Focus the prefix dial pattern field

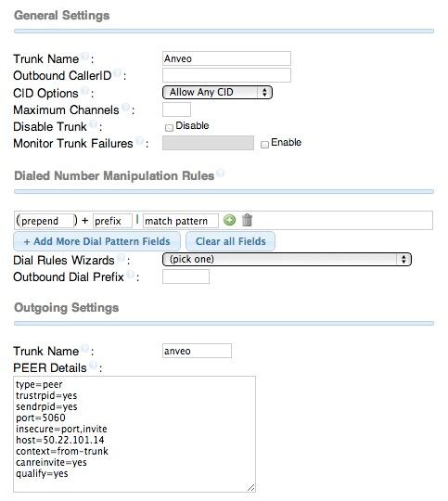[x=112, y=221]
